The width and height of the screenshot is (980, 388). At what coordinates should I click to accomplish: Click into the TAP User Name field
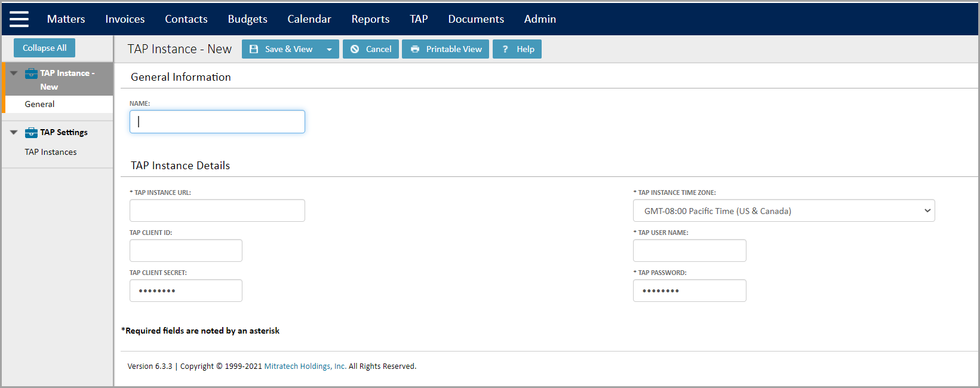[x=689, y=250]
